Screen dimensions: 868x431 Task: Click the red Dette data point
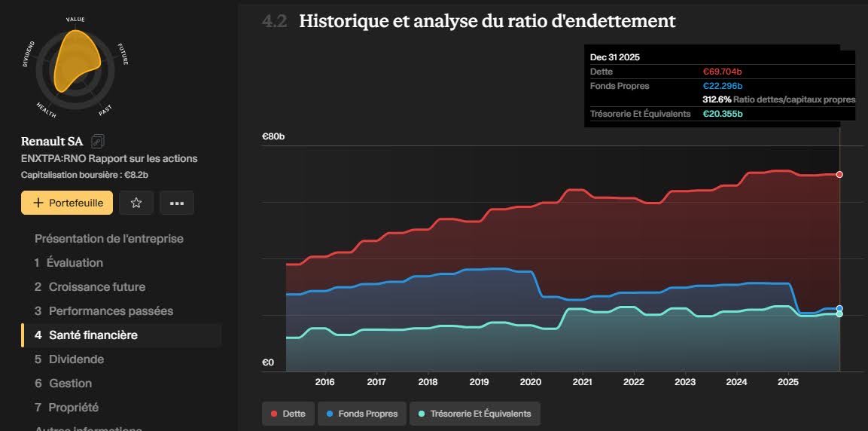[839, 175]
